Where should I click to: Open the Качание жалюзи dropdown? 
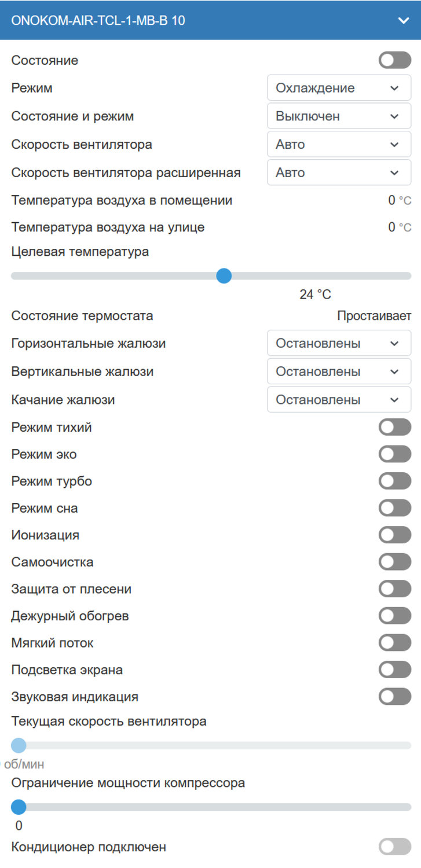coord(339,399)
